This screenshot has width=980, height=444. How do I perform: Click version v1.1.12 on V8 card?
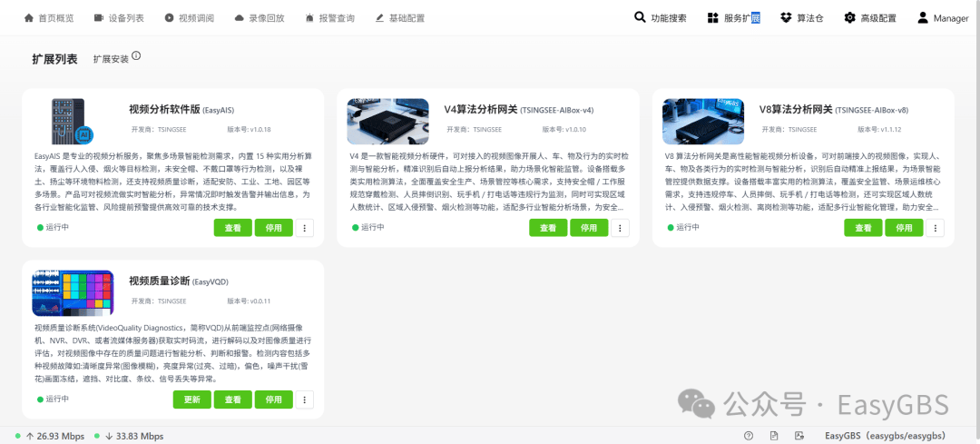pyautogui.click(x=878, y=130)
